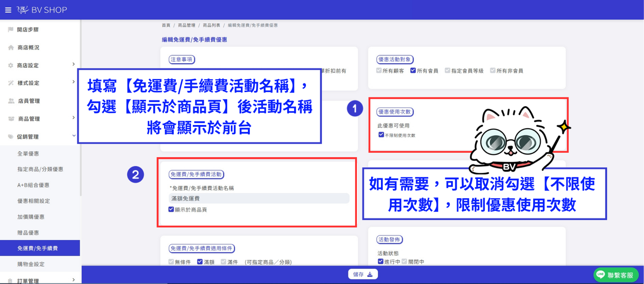This screenshot has width=644, height=284.
Task: Uncheck the 所有會員 checkbox
Action: pos(413,70)
